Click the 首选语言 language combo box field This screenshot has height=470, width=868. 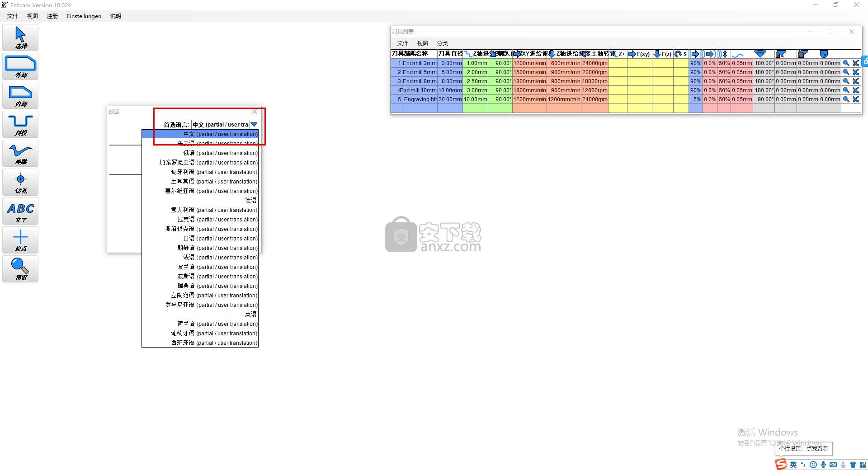click(221, 125)
